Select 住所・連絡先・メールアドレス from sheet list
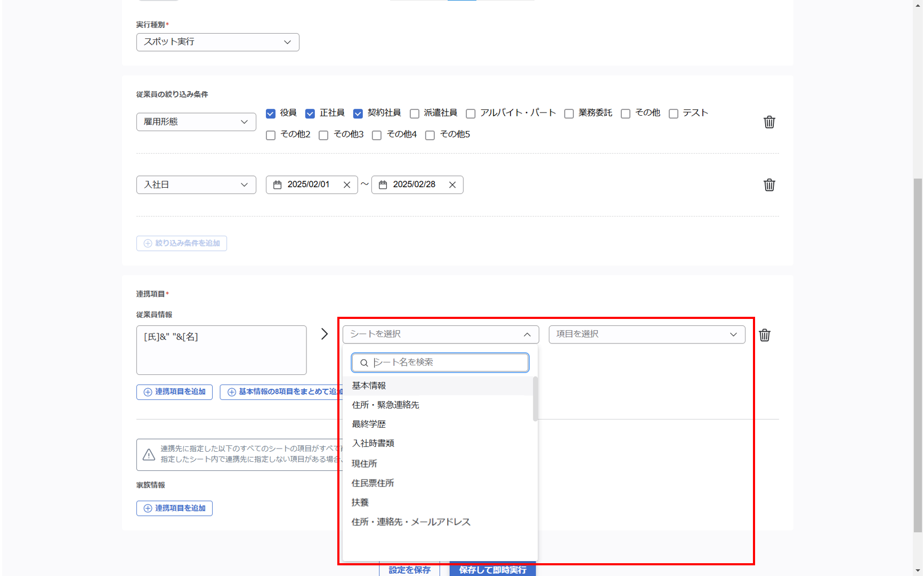The width and height of the screenshot is (924, 576). 438,522
